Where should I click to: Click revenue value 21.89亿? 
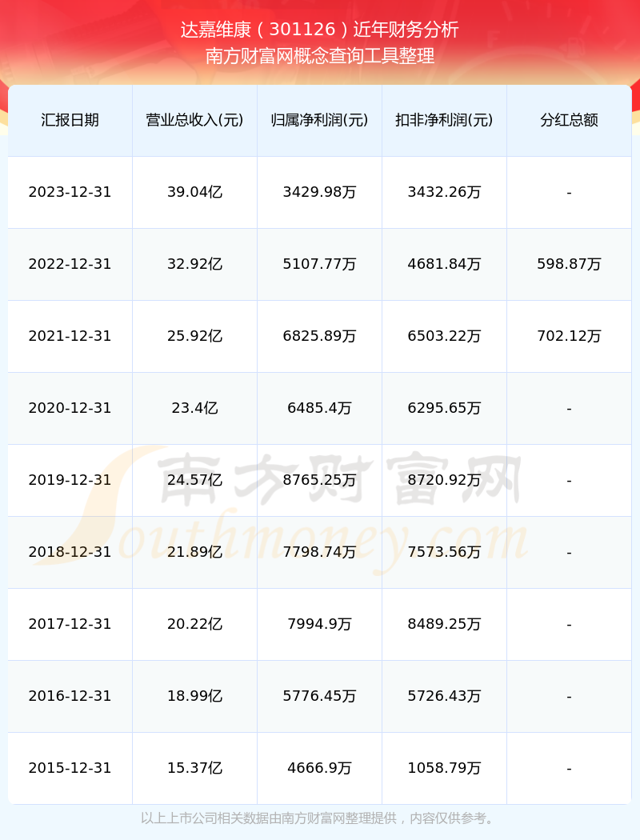click(195, 552)
